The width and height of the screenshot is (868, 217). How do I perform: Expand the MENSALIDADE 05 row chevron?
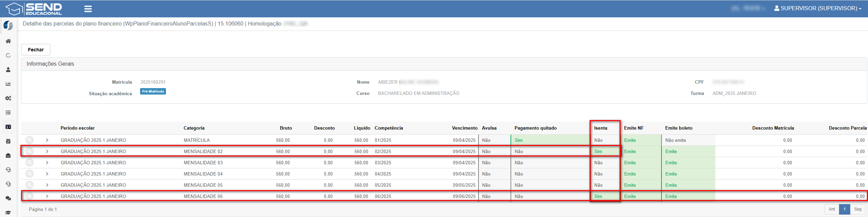(47, 185)
